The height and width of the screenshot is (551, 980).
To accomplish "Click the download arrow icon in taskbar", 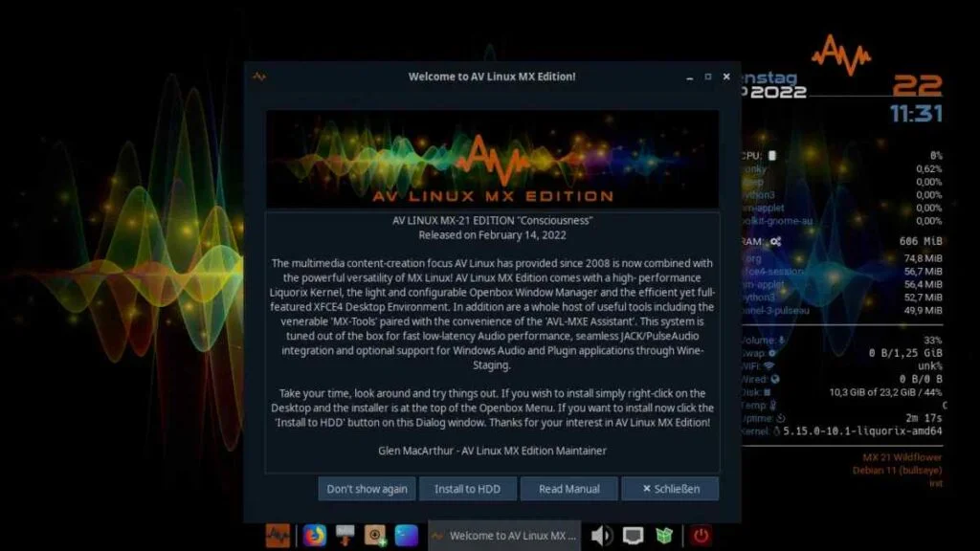I will click(x=345, y=536).
